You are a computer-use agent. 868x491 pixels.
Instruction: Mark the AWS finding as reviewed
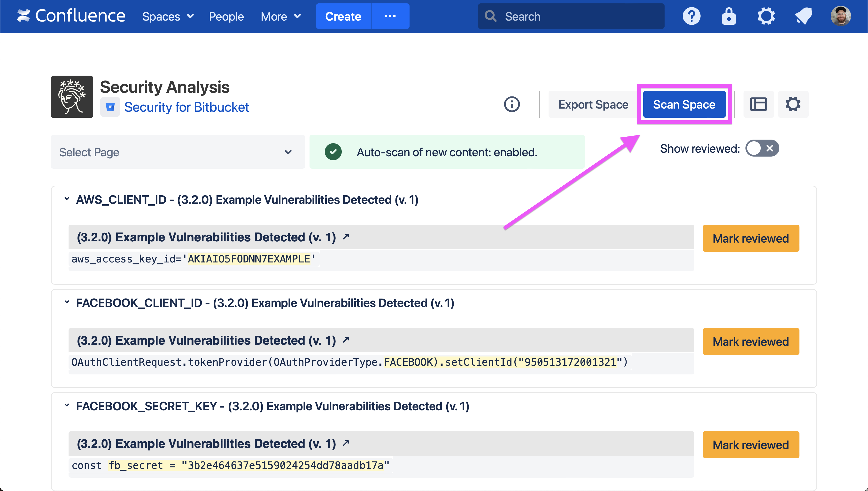coord(750,238)
